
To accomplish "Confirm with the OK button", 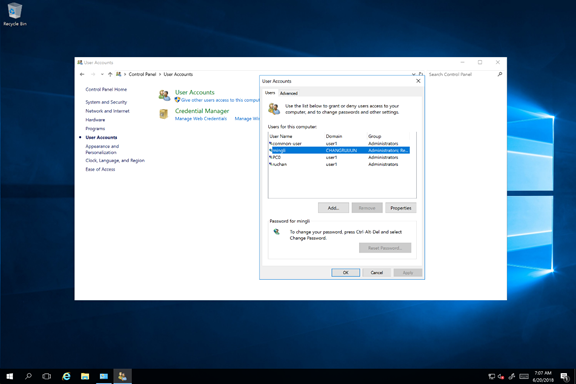I will (346, 273).
